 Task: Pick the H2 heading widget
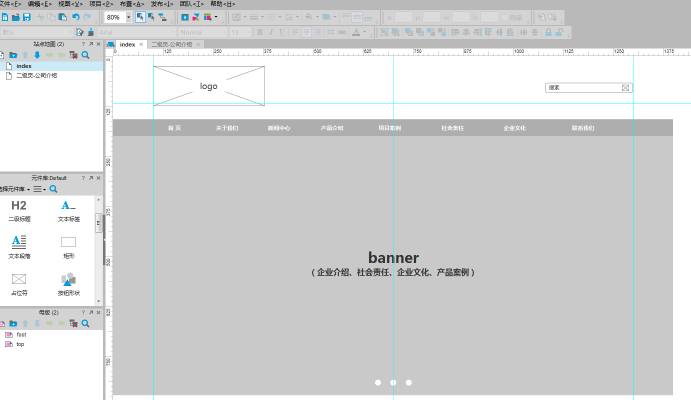pyautogui.click(x=19, y=211)
